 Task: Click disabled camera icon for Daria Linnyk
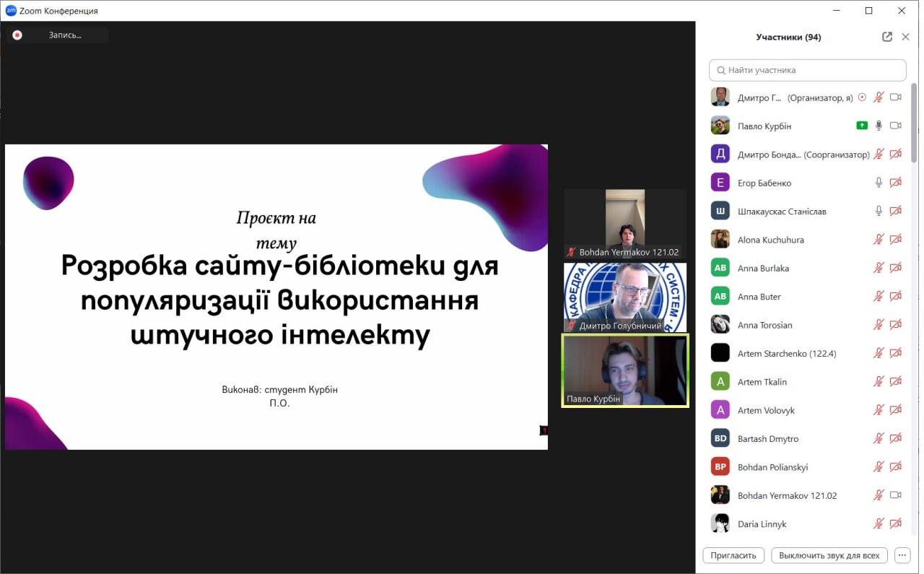coord(896,524)
